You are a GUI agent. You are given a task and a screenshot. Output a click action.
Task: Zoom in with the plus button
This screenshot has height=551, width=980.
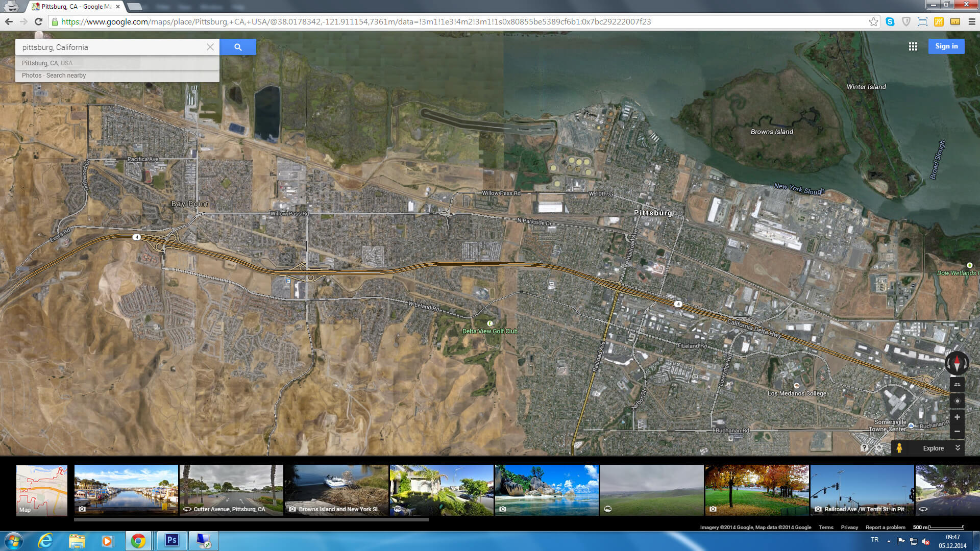point(957,417)
